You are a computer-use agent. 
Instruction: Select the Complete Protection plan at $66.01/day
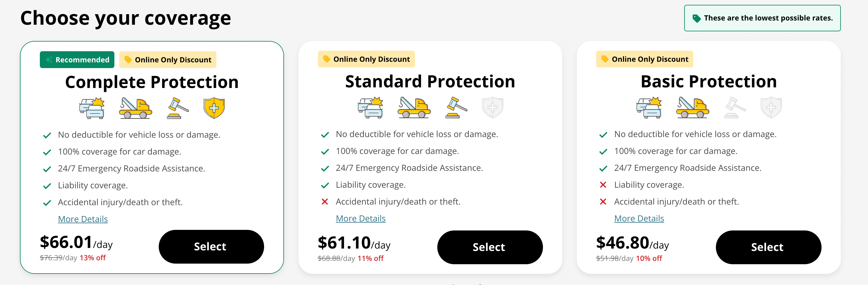[211, 247]
